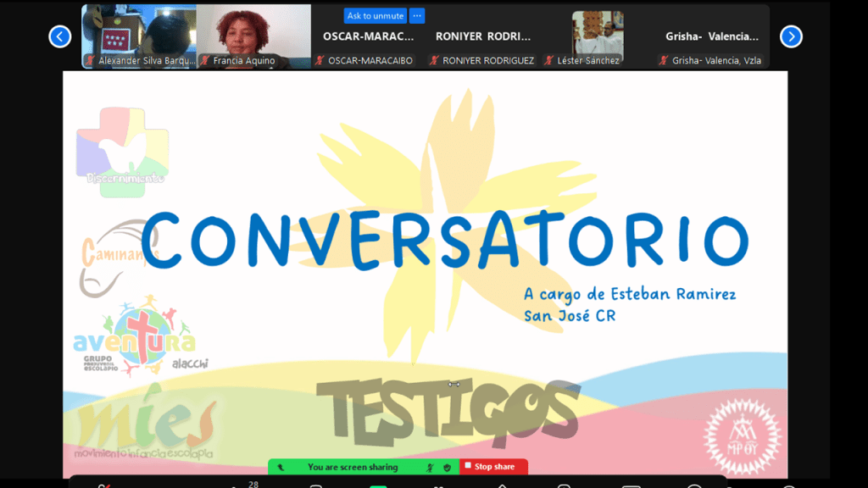
Task: Click the pin icon left of sharing text
Action: tap(281, 467)
